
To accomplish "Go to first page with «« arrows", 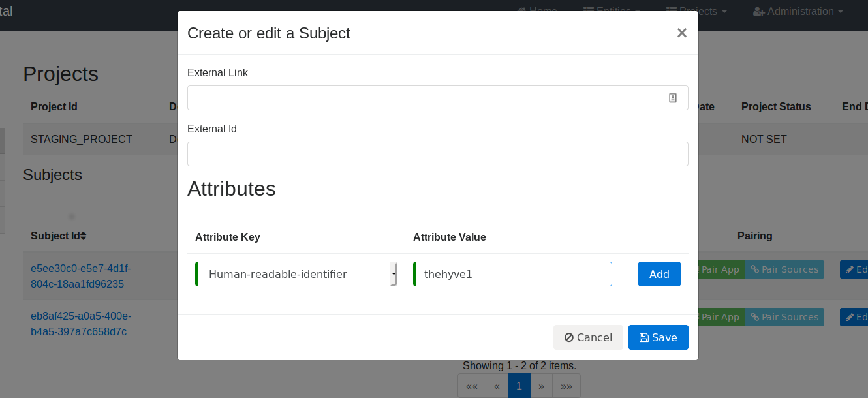I will pyautogui.click(x=471, y=386).
